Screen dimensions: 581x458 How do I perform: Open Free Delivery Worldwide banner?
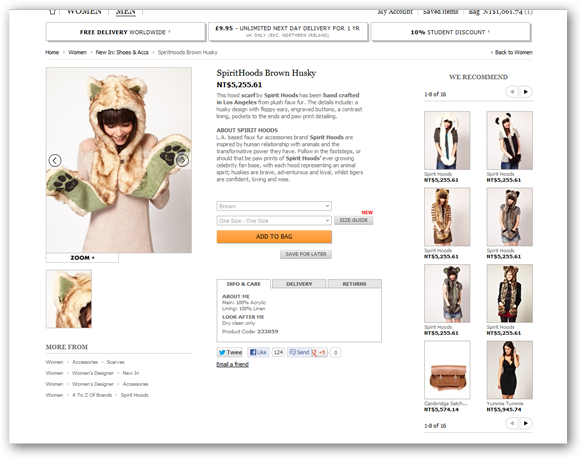(x=125, y=32)
